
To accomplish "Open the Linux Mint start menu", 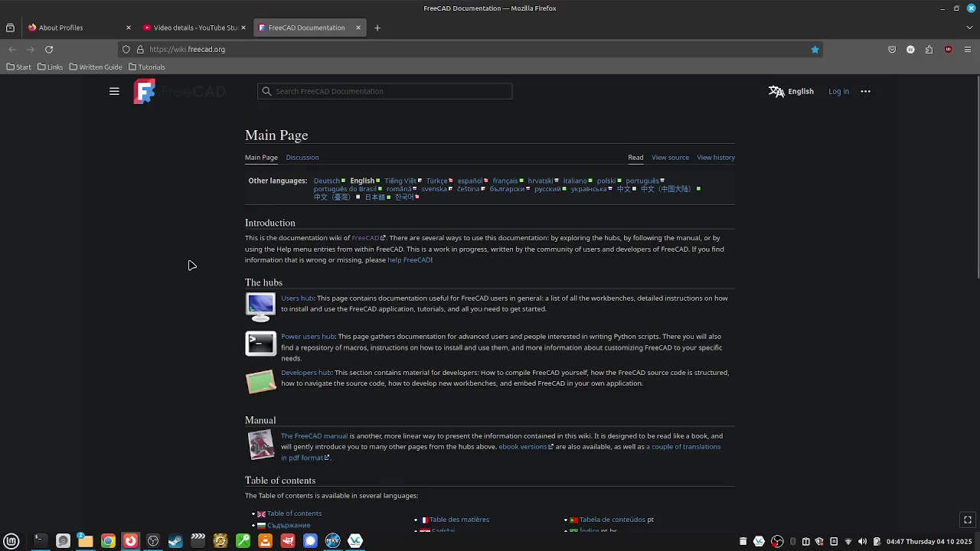I will 11,541.
